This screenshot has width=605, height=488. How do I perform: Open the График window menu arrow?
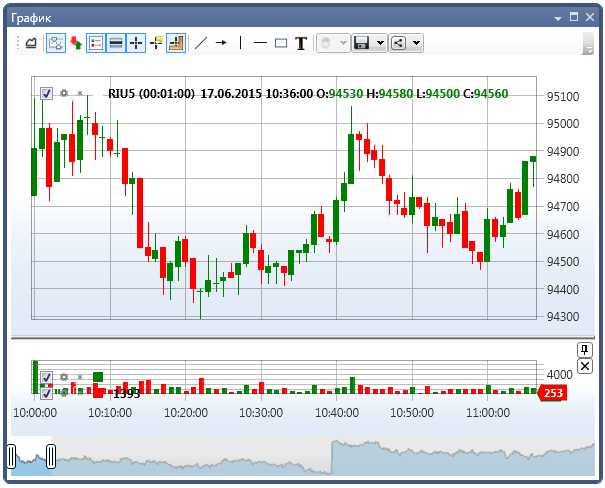pyautogui.click(x=558, y=18)
